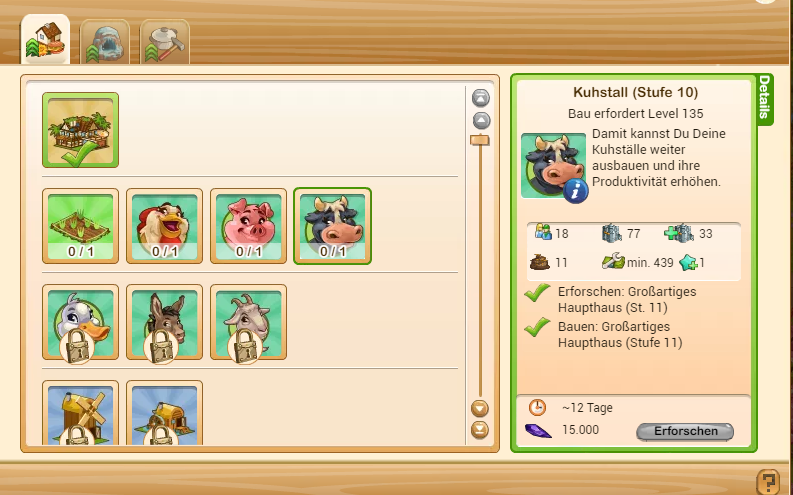Image resolution: width=793 pixels, height=495 pixels.
Task: Open the cave research tab
Action: tap(105, 42)
